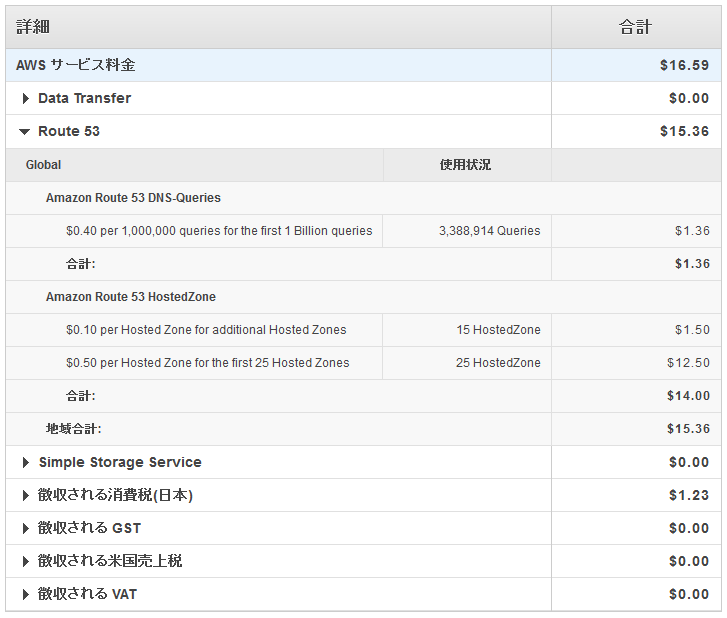The height and width of the screenshot is (618, 727).
Task: Click the Data Transfer label
Action: [84, 98]
